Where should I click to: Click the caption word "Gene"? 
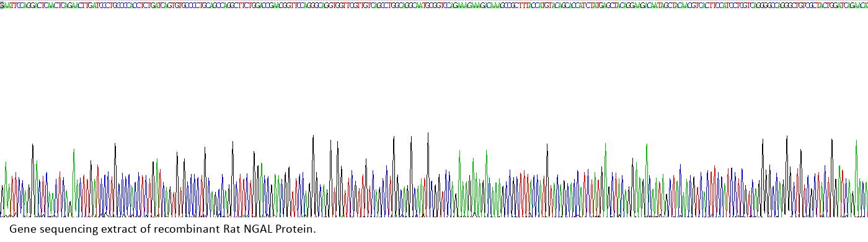tap(21, 230)
